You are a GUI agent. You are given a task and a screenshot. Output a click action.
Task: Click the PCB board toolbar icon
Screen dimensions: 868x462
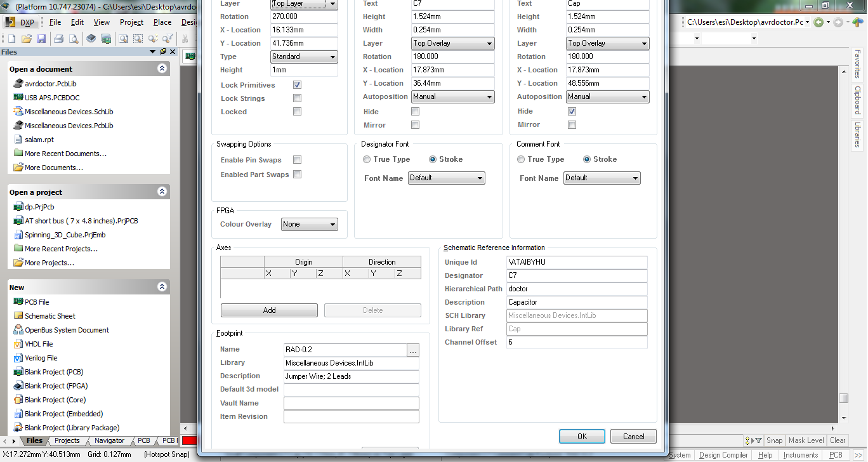click(x=106, y=39)
